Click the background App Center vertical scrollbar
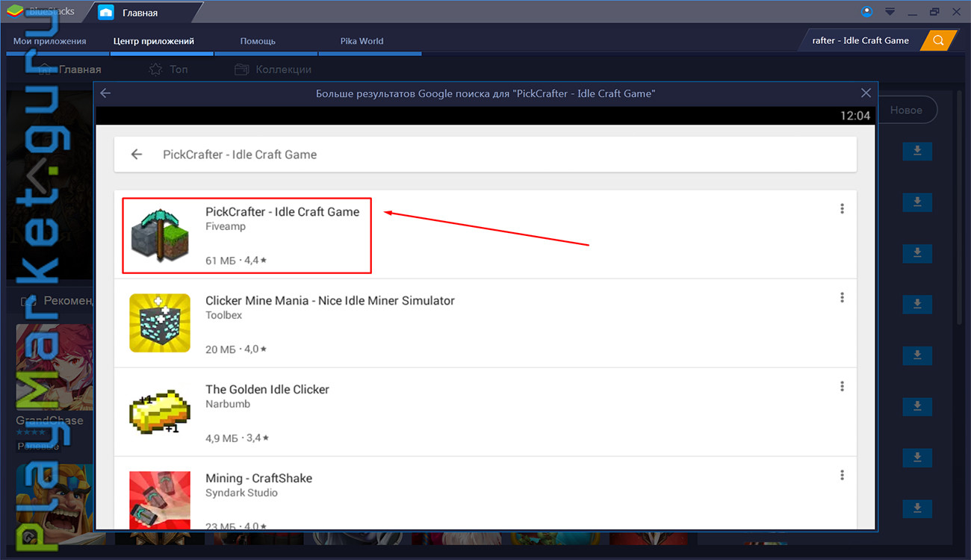The width and height of the screenshot is (971, 560). click(961, 209)
